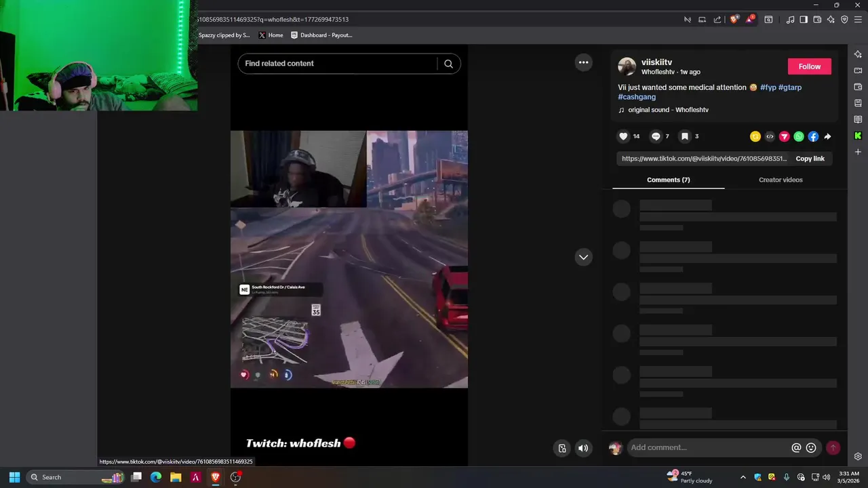Open Microsoft Edge from taskbar
868x488 pixels.
point(156,477)
